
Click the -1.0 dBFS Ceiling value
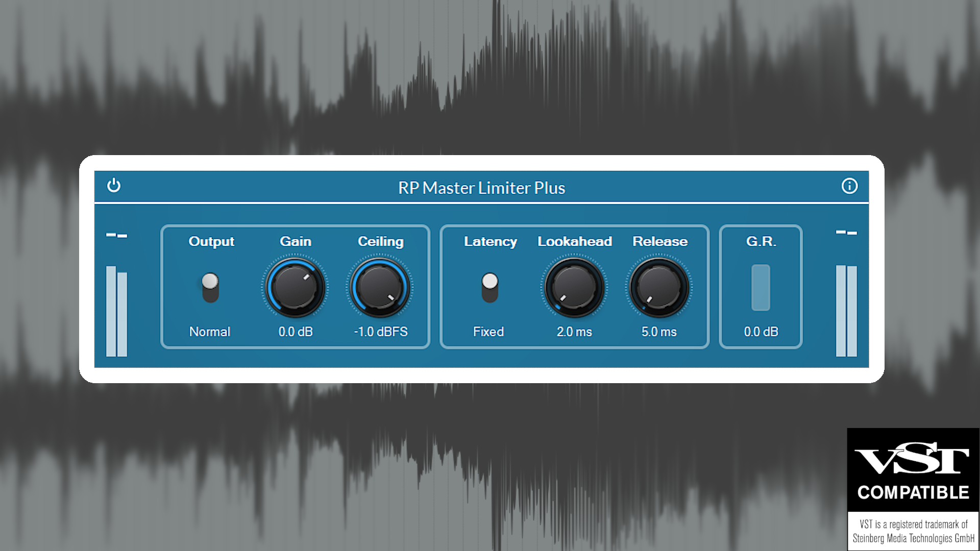pyautogui.click(x=381, y=332)
